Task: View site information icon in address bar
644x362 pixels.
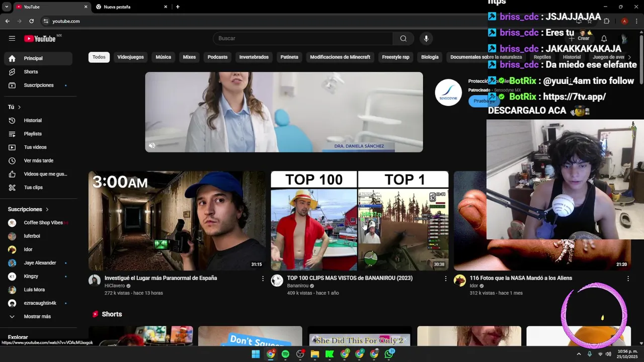Action: pyautogui.click(x=46, y=21)
